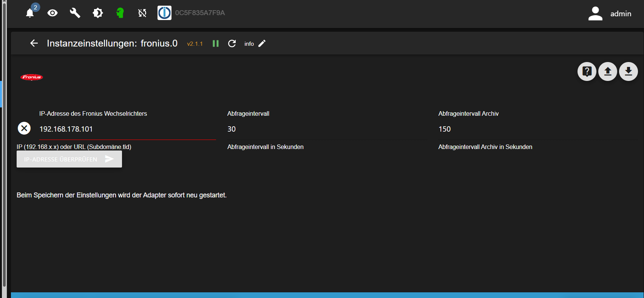Click the 'info' log level text

[x=249, y=44]
